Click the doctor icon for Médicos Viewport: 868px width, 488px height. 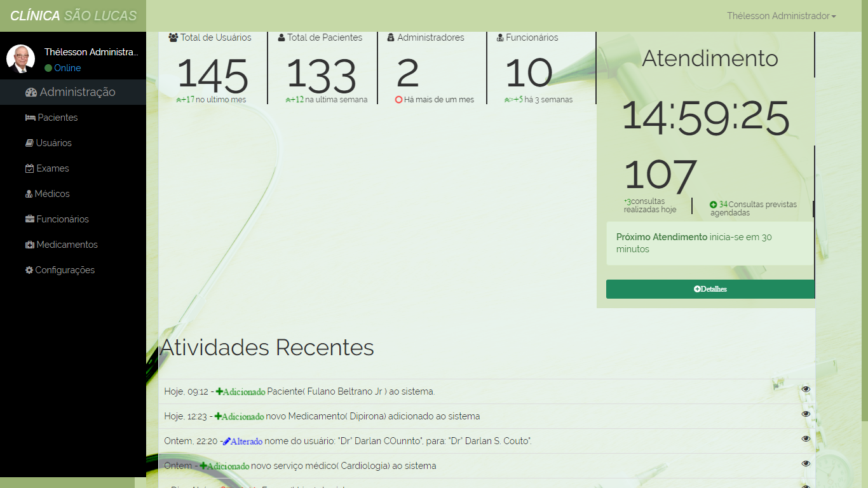29,194
